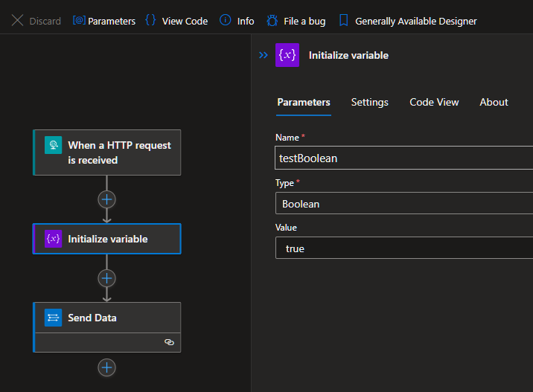
Task: Open the About tab
Action: [494, 102]
